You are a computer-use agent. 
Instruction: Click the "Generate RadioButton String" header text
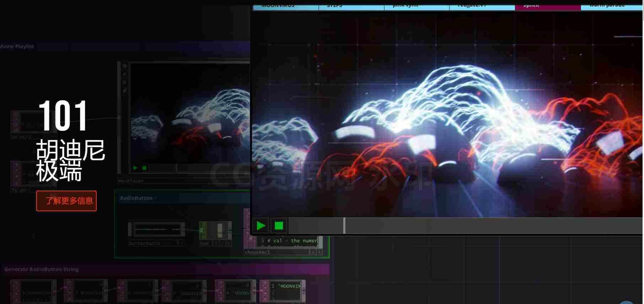(42, 269)
